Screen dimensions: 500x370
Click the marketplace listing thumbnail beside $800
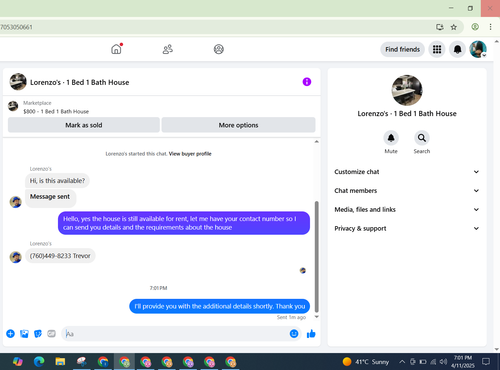pos(13,106)
